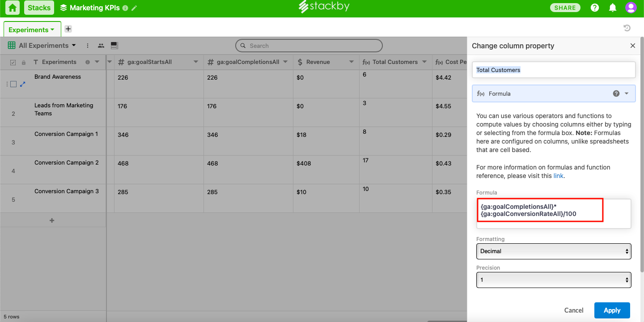Close the Change column property panel
The height and width of the screenshot is (322, 644).
(632, 46)
